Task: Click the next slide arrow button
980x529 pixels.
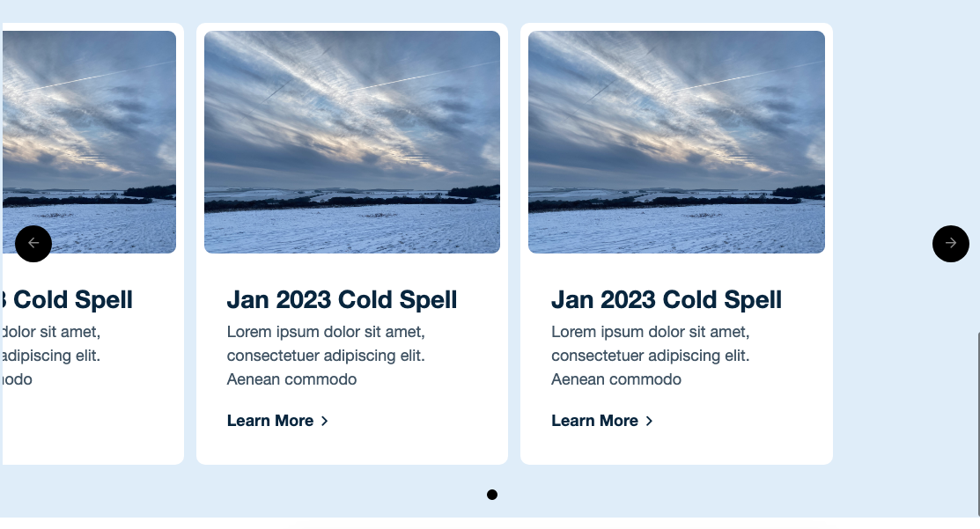Action: 950,243
